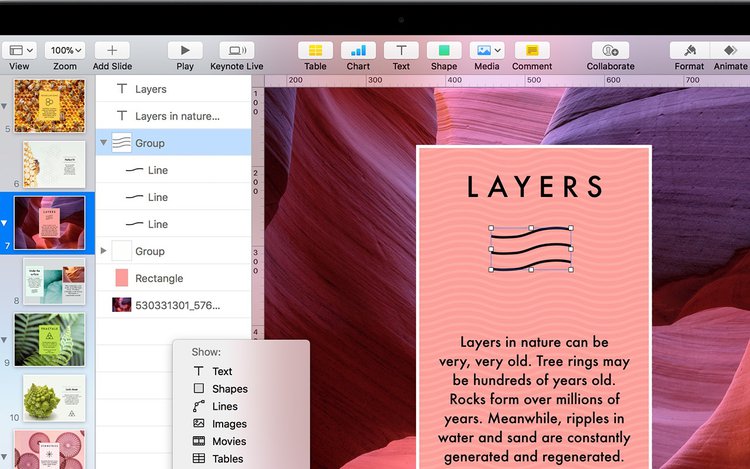
Task: Select the Layers text object row
Action: coord(174,89)
